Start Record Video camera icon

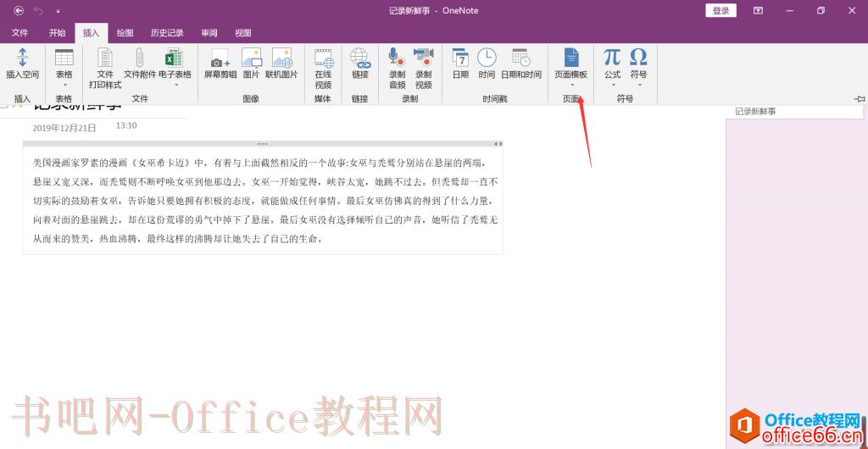coord(423,57)
